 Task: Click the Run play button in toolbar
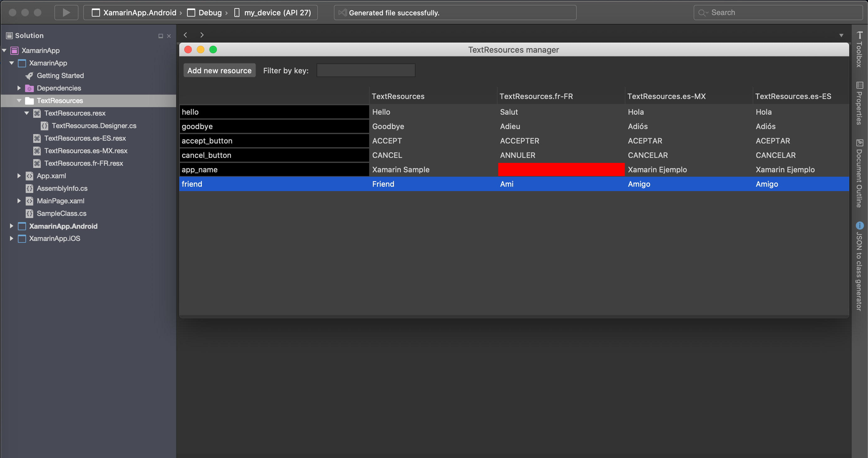66,13
